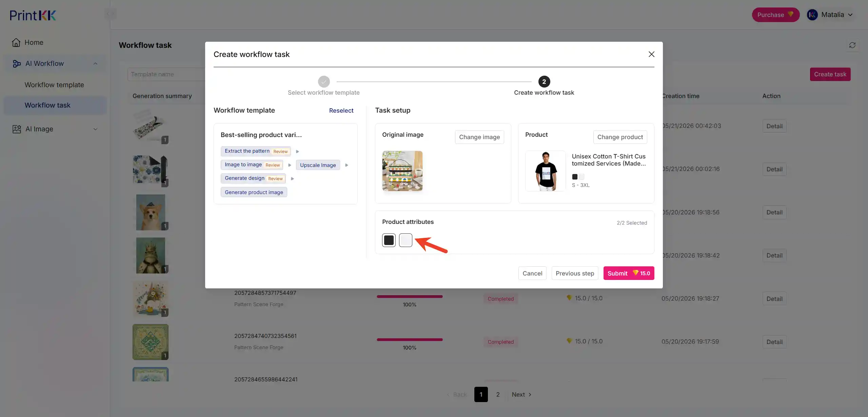Open Detail for task created 05/20/2026 19:17:59
Viewport: 868px width, 417px height.
click(x=774, y=342)
